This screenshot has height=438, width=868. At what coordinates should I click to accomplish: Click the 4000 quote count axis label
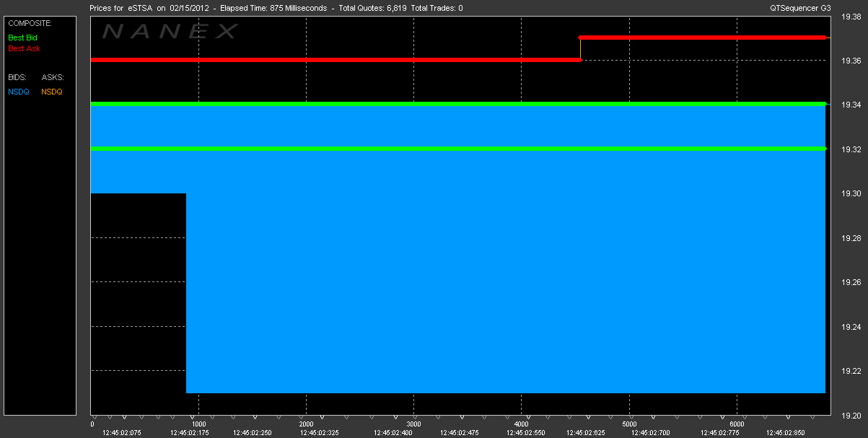coord(522,424)
